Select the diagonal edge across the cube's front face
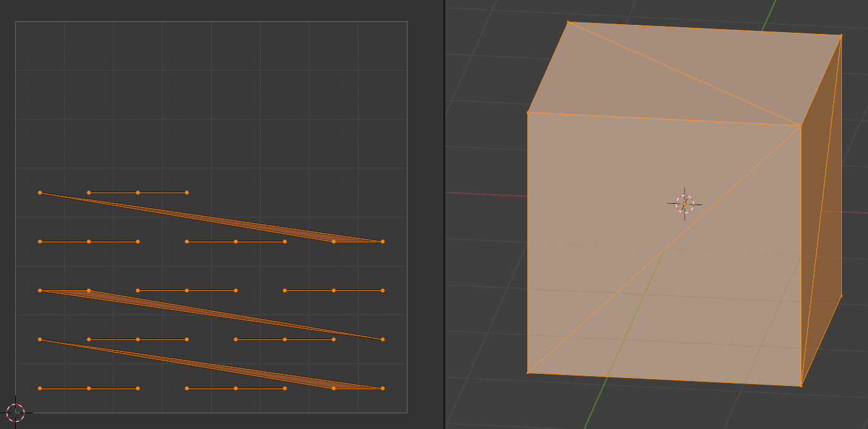Screen dimensions: 868x429 [x=664, y=249]
